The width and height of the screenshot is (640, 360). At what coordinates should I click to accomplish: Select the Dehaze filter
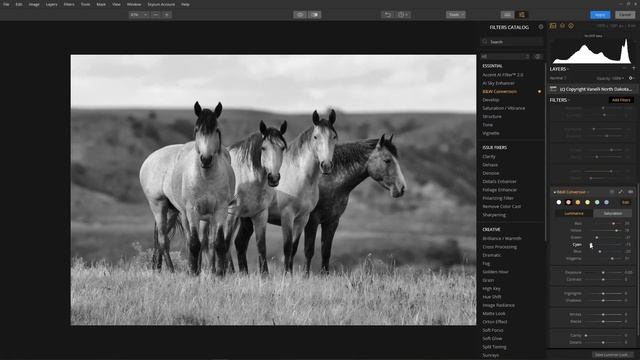tap(490, 165)
